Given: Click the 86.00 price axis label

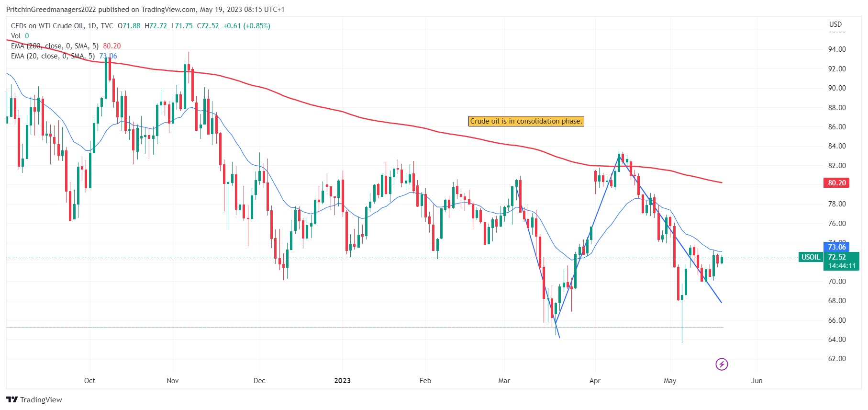Looking at the screenshot, I should [x=837, y=127].
